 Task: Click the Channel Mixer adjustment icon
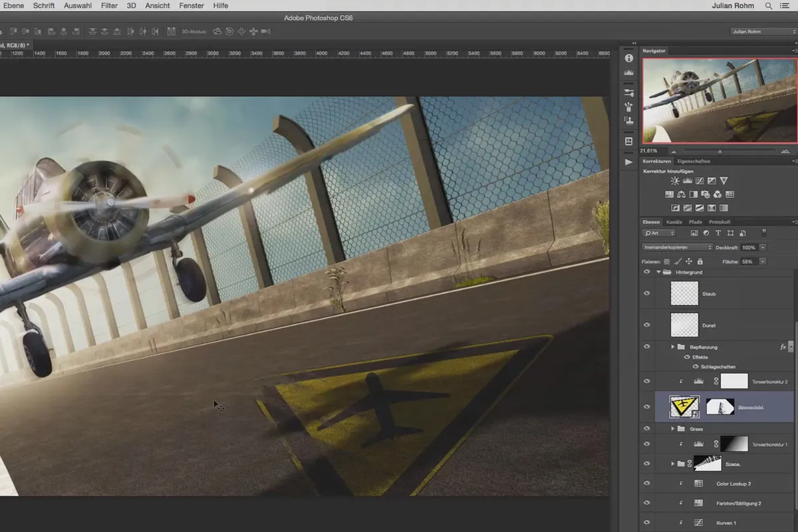717,195
